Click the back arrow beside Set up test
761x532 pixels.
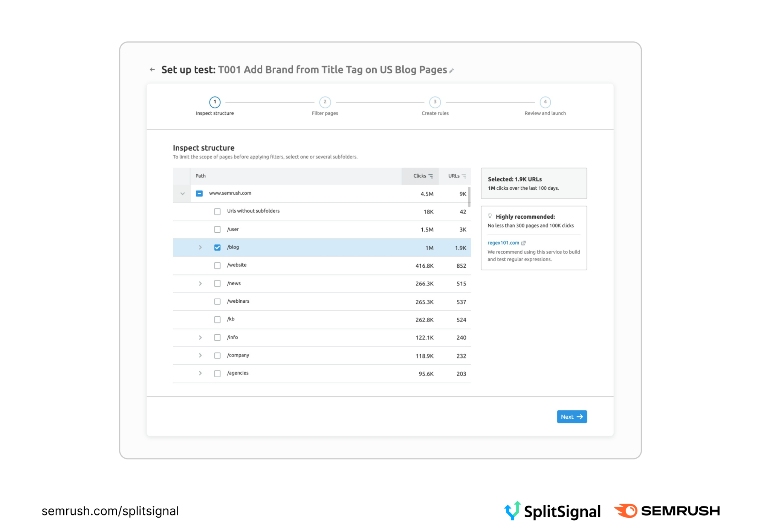pos(152,70)
